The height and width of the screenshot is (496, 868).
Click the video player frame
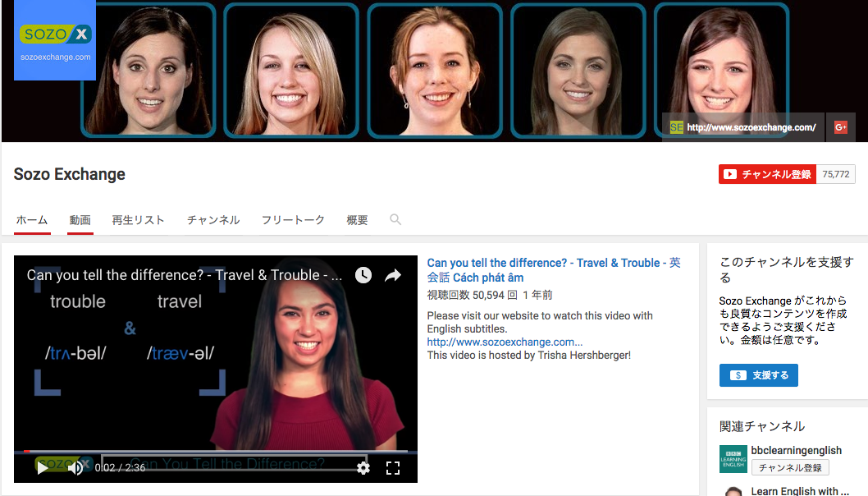tap(215, 369)
